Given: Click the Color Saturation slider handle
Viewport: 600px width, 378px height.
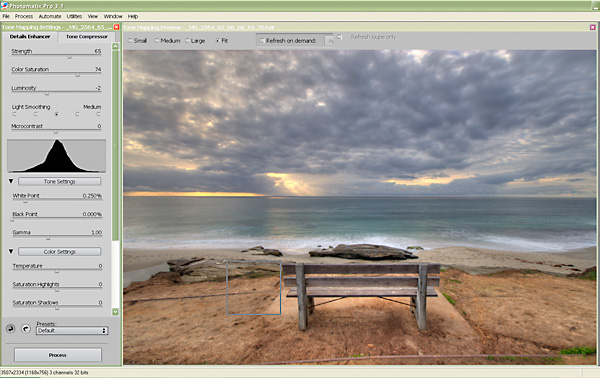Looking at the screenshot, I should tap(78, 75).
